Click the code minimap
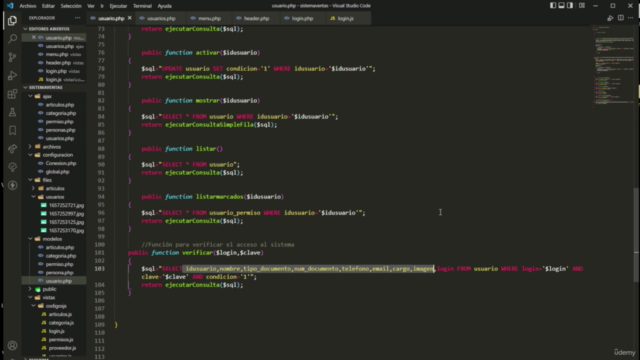The height and width of the screenshot is (360, 640). pos(613,65)
